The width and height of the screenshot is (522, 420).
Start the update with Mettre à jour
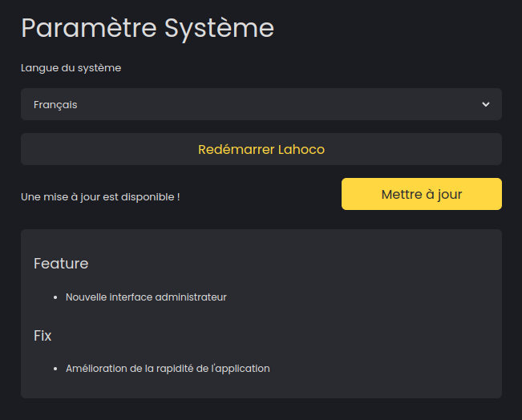click(421, 194)
